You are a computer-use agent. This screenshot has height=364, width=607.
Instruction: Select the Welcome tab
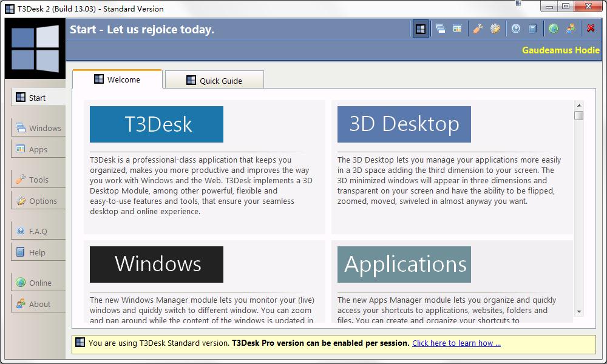tap(117, 79)
